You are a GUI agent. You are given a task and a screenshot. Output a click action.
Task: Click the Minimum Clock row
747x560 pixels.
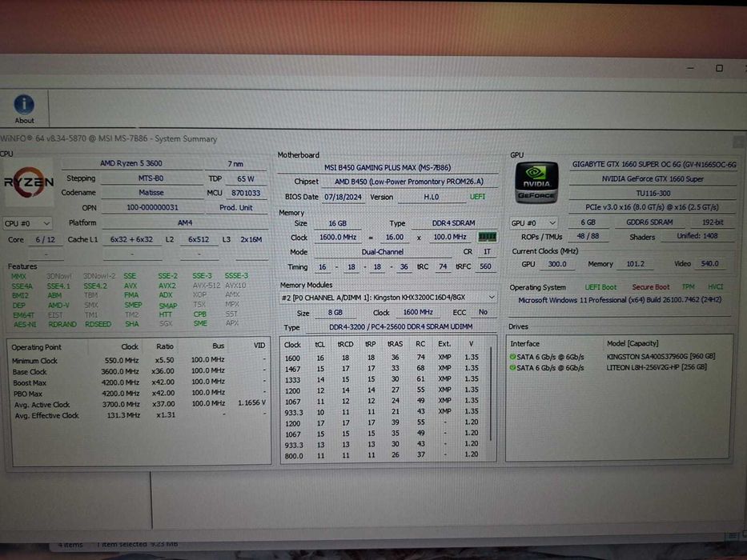click(x=139, y=361)
